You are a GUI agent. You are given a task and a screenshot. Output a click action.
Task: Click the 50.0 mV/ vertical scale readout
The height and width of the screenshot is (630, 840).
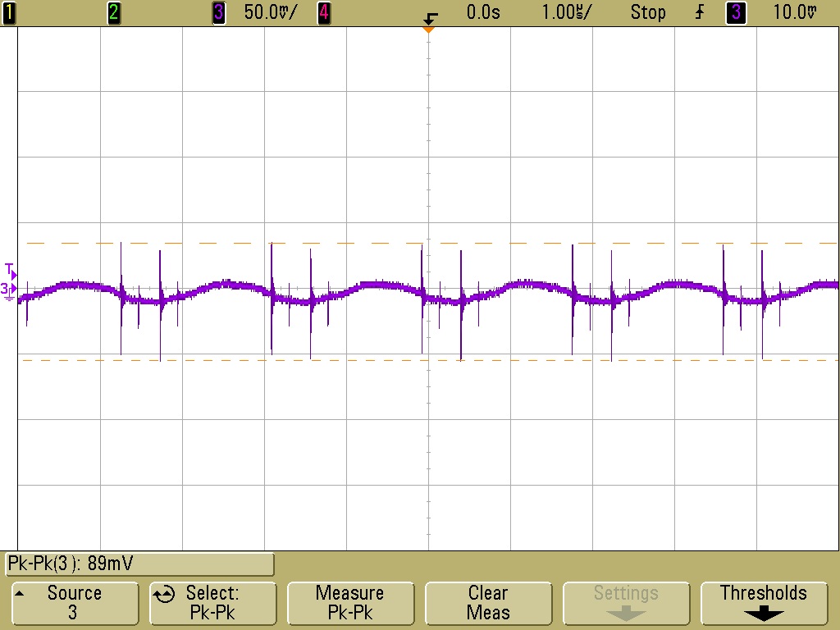coord(269,12)
